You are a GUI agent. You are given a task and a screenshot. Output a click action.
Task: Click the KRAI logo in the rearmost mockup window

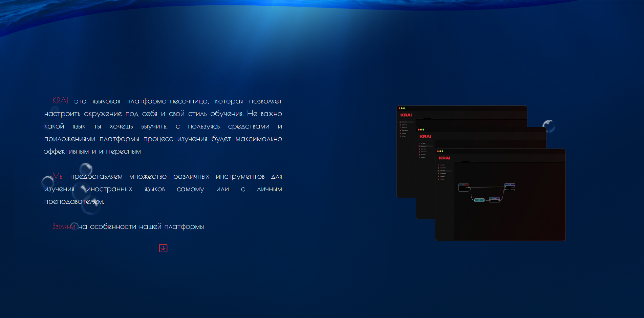tap(406, 115)
